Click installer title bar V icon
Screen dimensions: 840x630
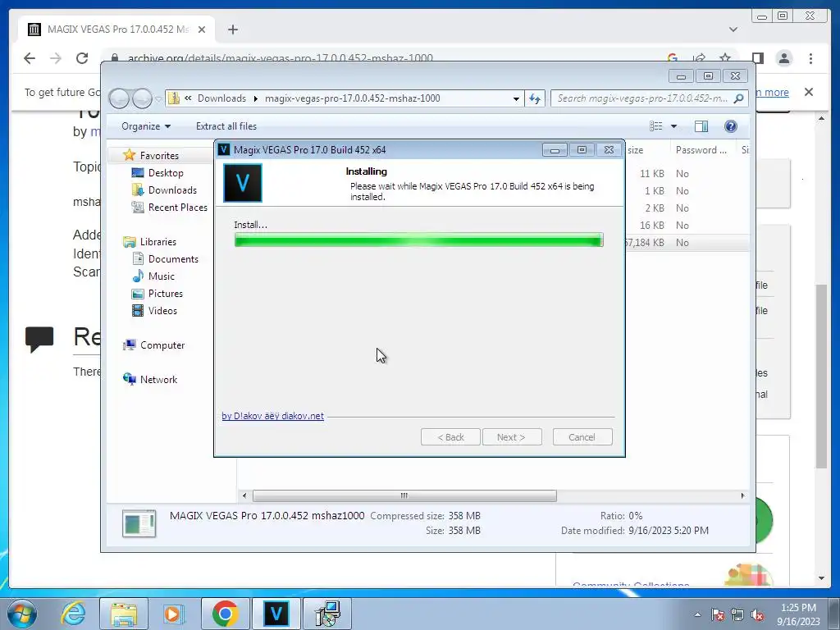click(x=224, y=149)
